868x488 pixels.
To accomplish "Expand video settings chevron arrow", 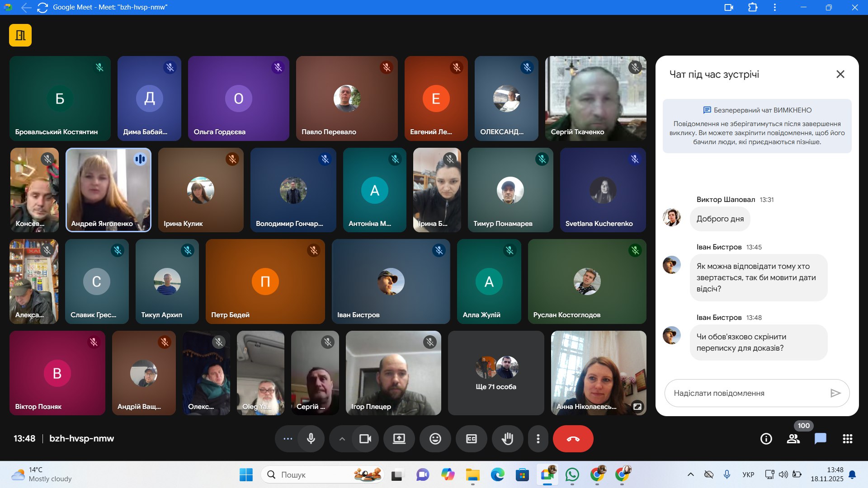I will pos(342,439).
